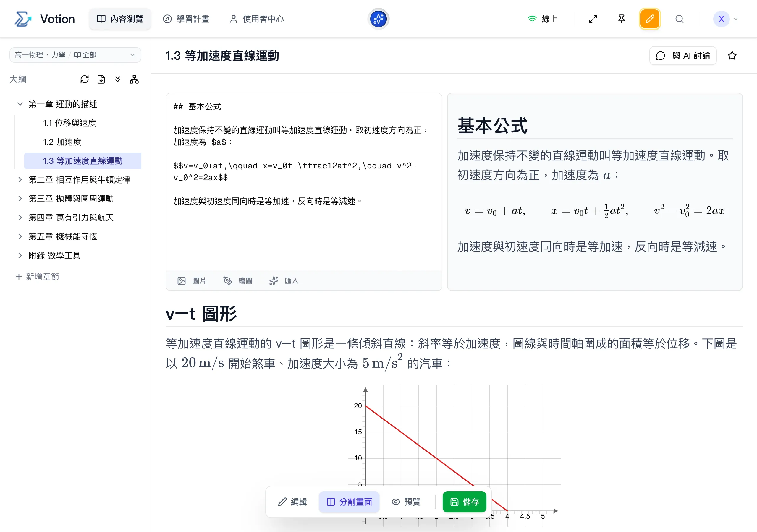Collapse 第一章 運動的描述 chapter
Screen dimensions: 757x532
pos(20,104)
